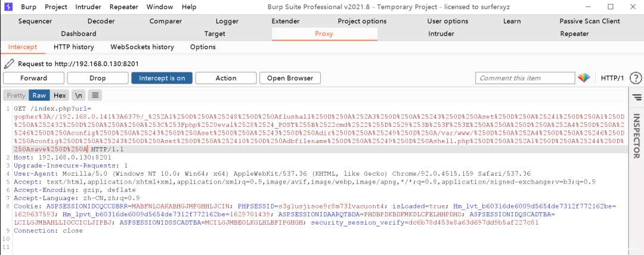Open the Passive Scan Client tab

pyautogui.click(x=589, y=21)
